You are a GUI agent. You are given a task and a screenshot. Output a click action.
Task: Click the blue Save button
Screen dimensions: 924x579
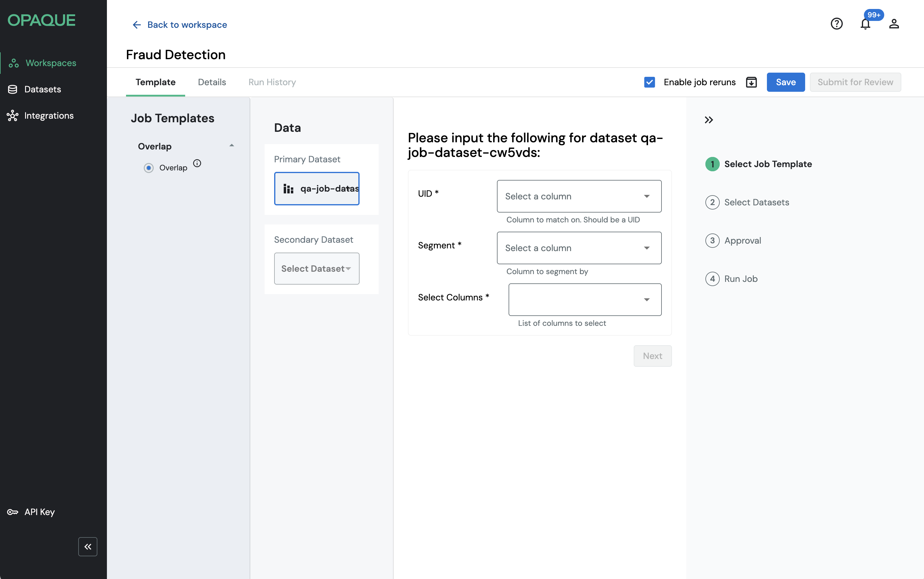[785, 82]
